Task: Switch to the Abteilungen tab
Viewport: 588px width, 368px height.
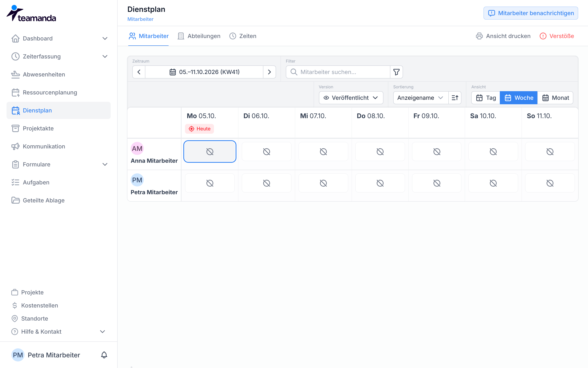Action: (x=199, y=36)
